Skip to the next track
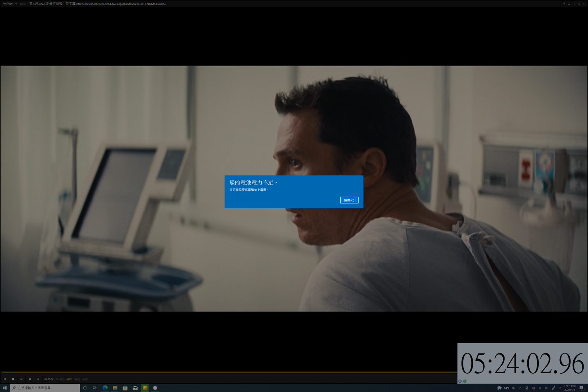 (x=30, y=379)
